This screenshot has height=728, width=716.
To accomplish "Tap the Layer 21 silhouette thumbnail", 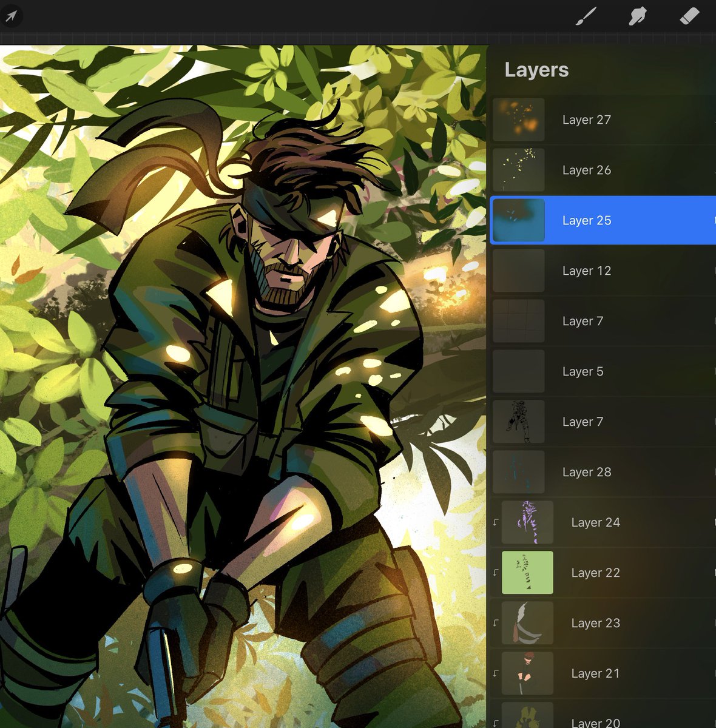I will pyautogui.click(x=528, y=673).
